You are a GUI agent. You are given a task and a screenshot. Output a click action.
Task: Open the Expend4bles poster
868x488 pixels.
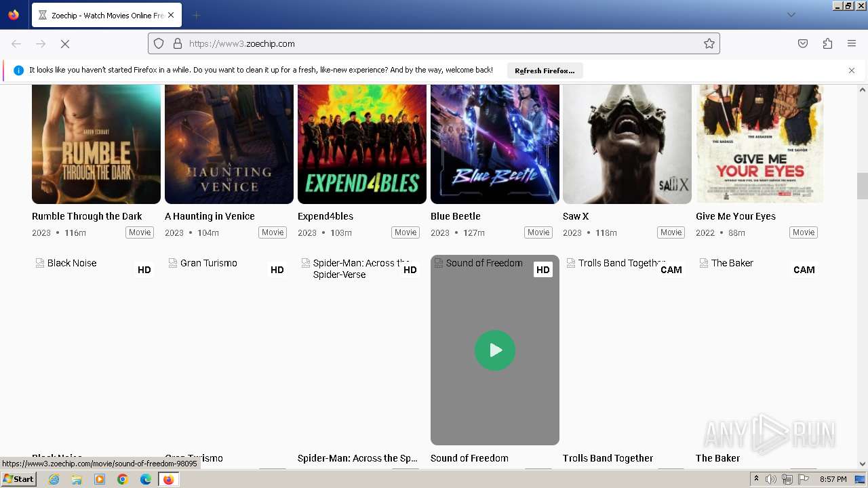(x=362, y=144)
